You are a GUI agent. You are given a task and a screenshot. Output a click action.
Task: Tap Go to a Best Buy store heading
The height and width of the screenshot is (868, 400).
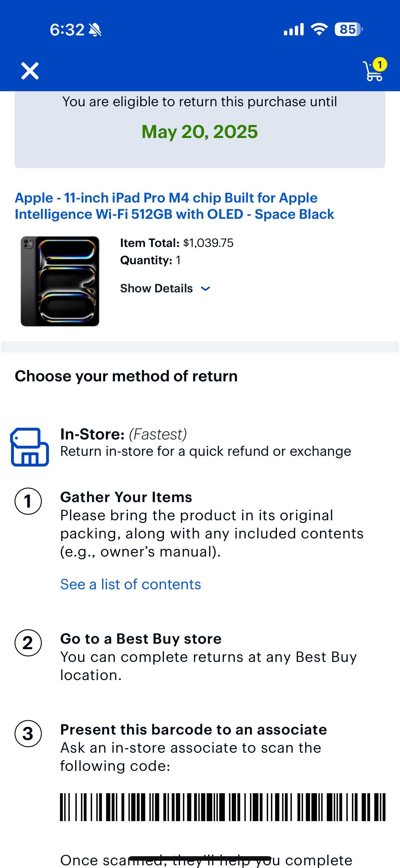click(141, 639)
